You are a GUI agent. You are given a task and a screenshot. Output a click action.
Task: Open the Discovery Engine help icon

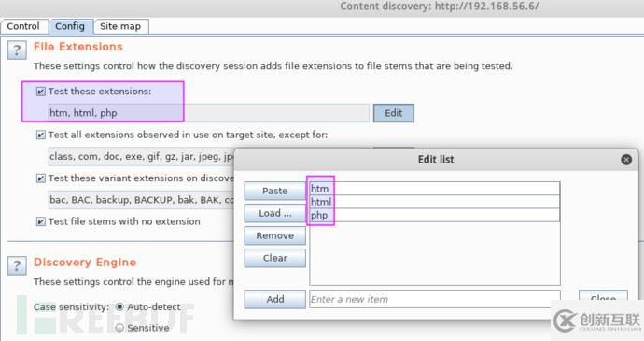click(17, 265)
